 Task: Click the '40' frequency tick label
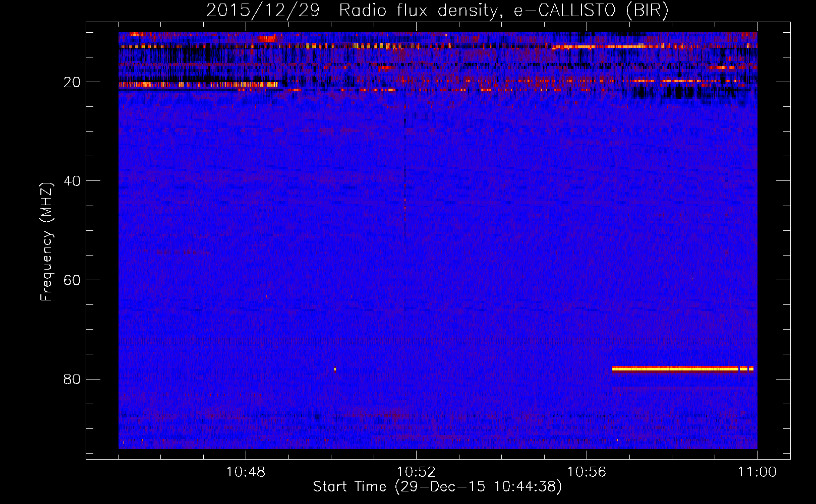[72, 181]
